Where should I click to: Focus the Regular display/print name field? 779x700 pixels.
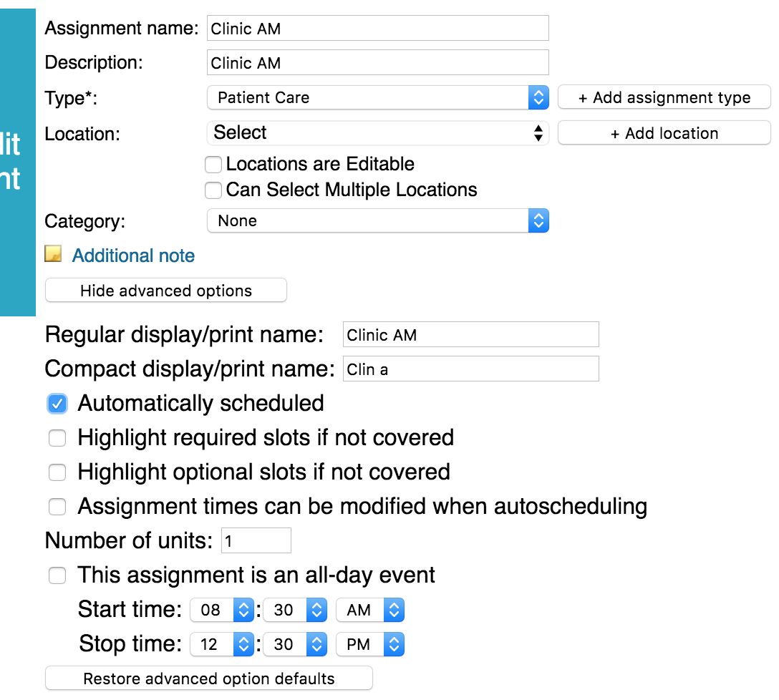[471, 335]
